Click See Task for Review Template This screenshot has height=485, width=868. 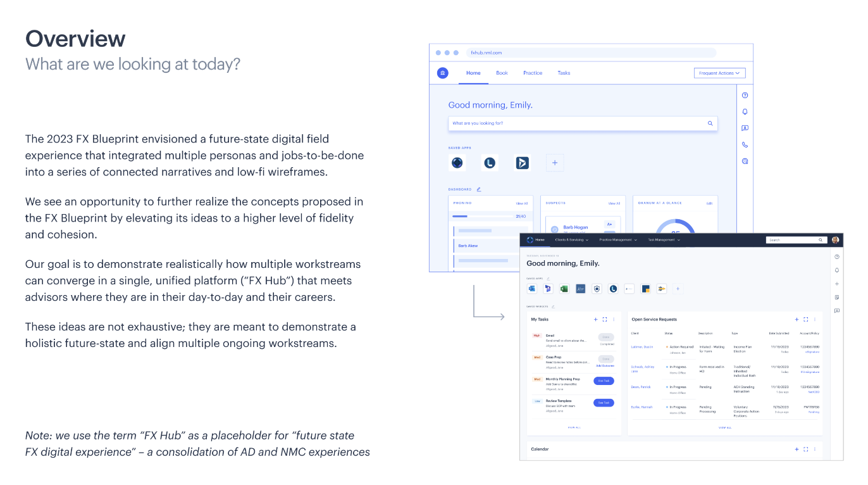pos(604,403)
